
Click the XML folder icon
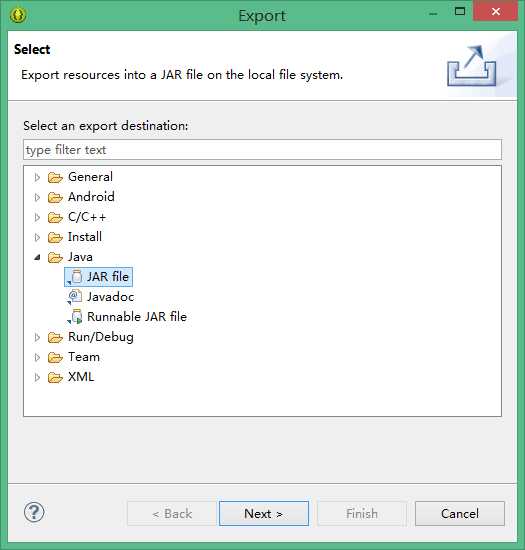click(x=55, y=377)
